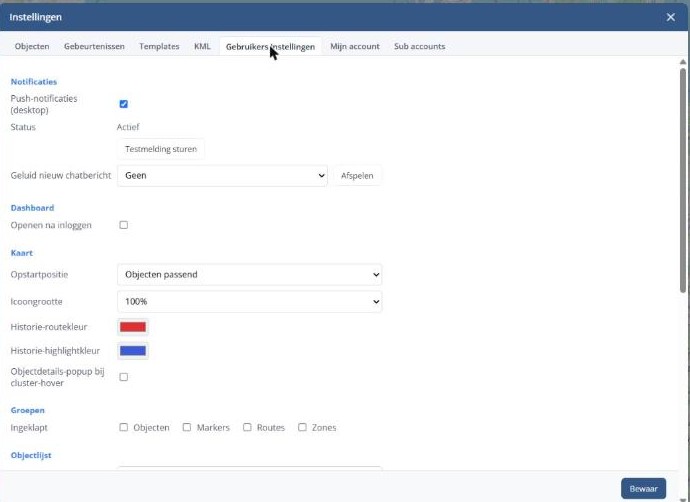Click the Actief status text
The image size is (690, 502).
click(x=128, y=127)
